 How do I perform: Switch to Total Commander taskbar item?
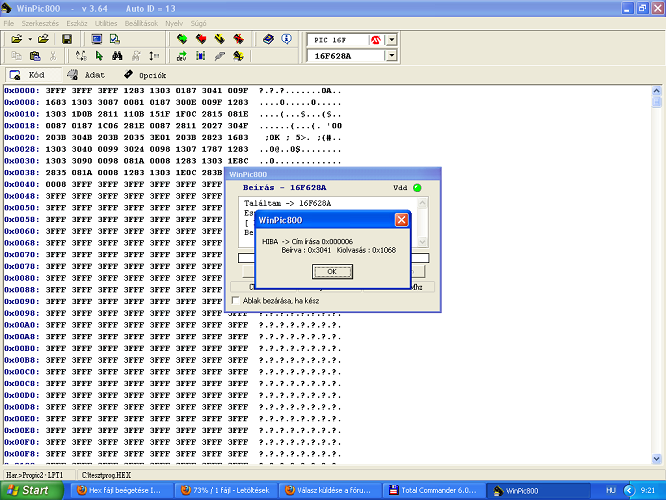coord(434,491)
